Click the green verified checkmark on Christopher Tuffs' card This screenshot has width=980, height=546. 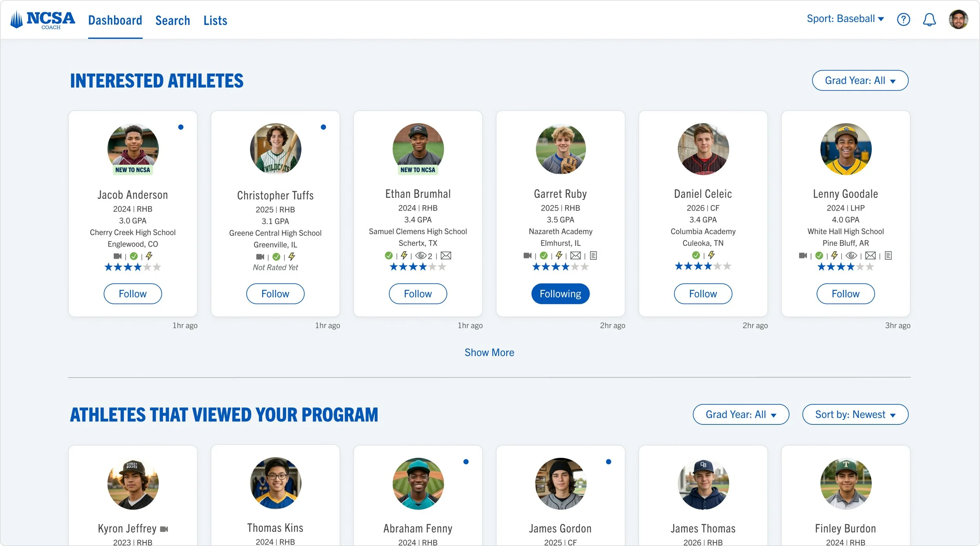click(x=276, y=257)
